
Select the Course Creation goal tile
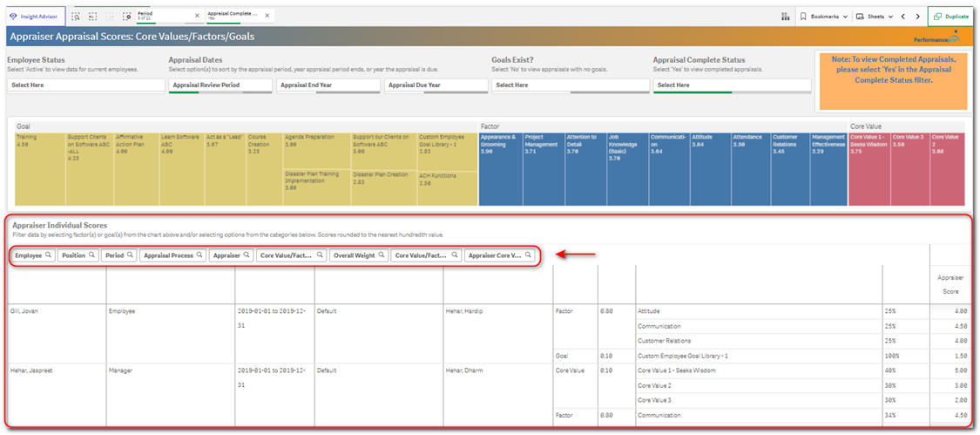pos(264,168)
